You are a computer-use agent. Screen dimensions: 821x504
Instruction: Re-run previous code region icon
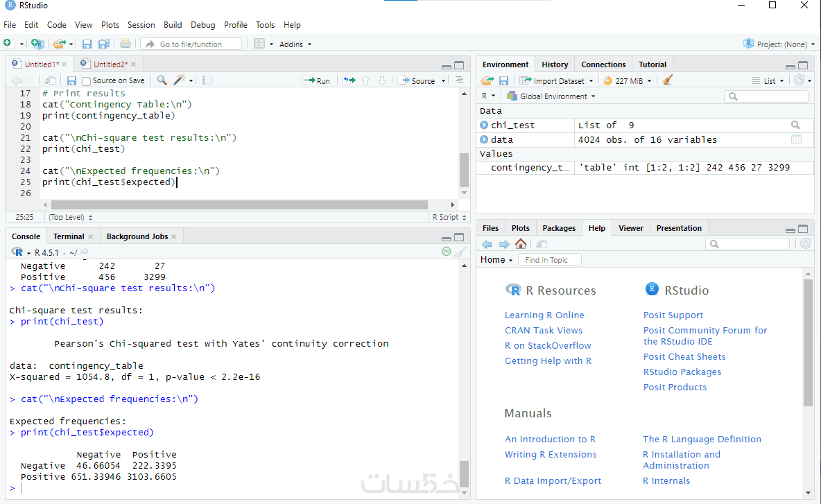pyautogui.click(x=349, y=80)
